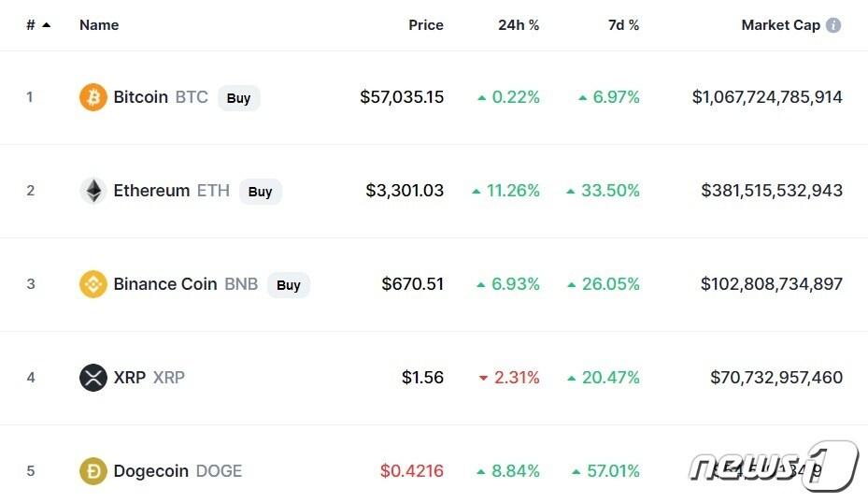Viewport: 868px width, 503px height.
Task: Sort the table by Price header
Action: [x=426, y=25]
